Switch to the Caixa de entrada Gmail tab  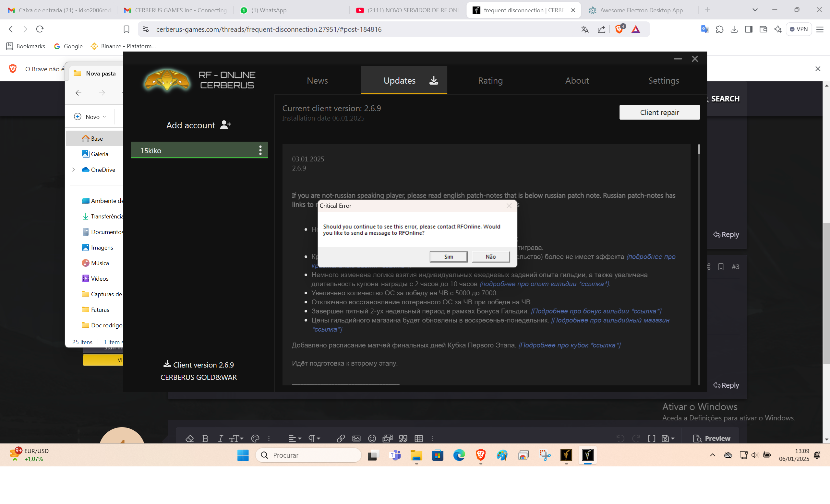point(59,10)
